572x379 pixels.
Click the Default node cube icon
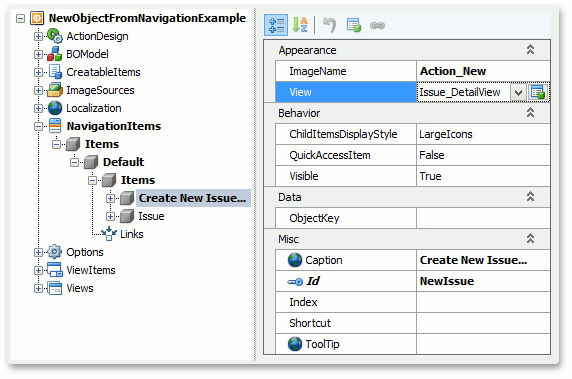click(91, 162)
